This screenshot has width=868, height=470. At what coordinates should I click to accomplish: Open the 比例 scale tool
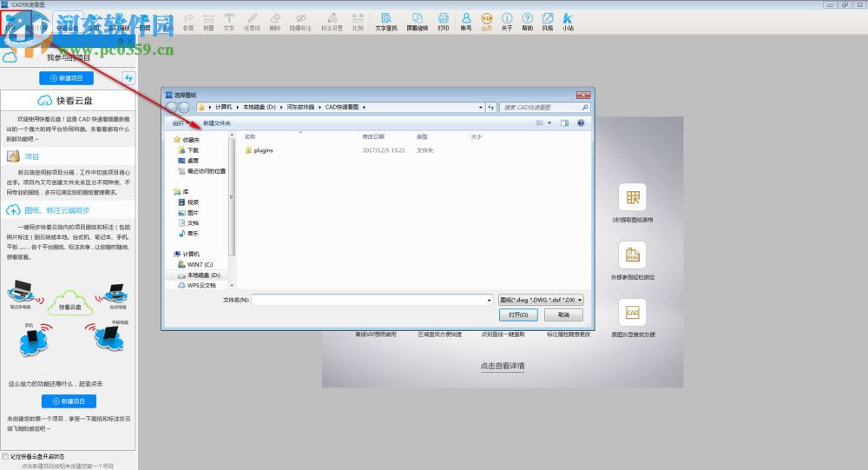click(x=358, y=23)
